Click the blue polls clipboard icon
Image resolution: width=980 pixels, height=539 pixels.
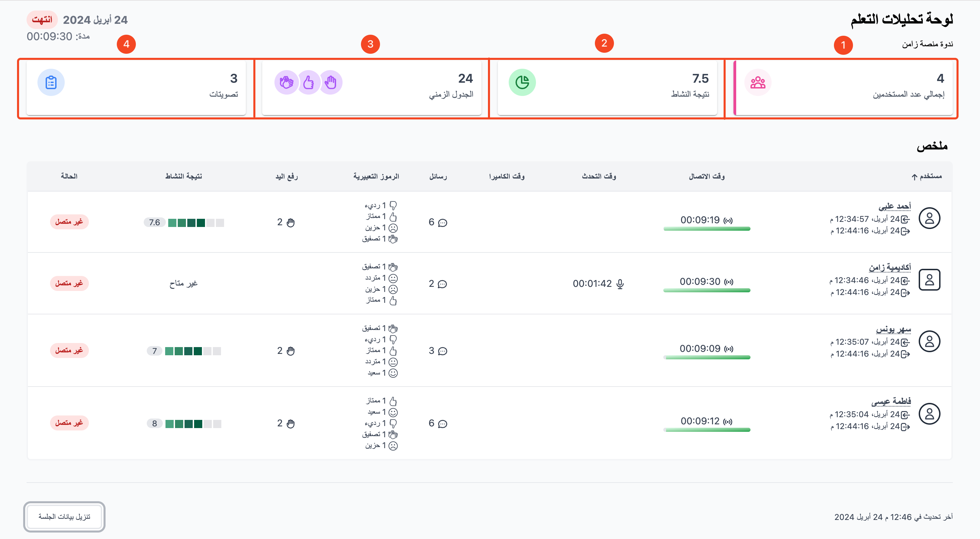[x=51, y=82]
